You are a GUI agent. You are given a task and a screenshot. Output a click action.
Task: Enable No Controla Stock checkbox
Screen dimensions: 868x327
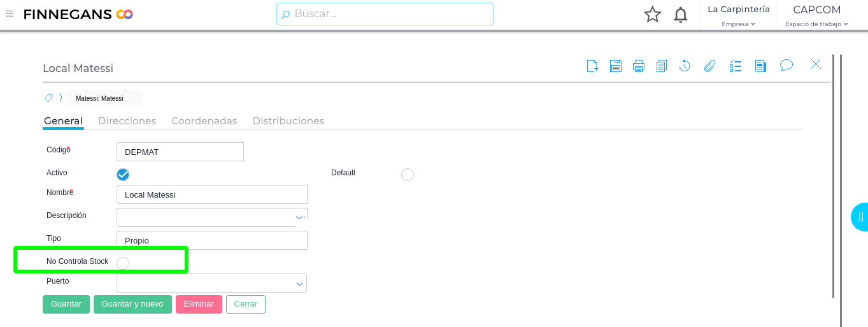click(123, 263)
